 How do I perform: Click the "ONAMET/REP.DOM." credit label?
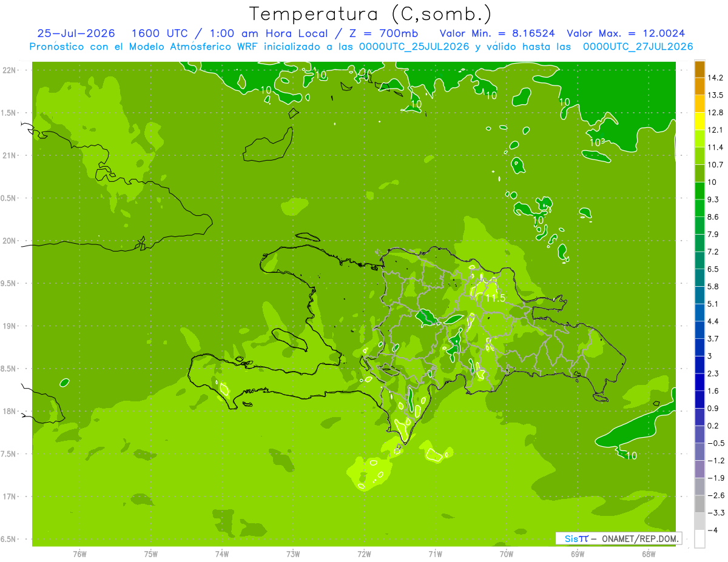tap(639, 538)
